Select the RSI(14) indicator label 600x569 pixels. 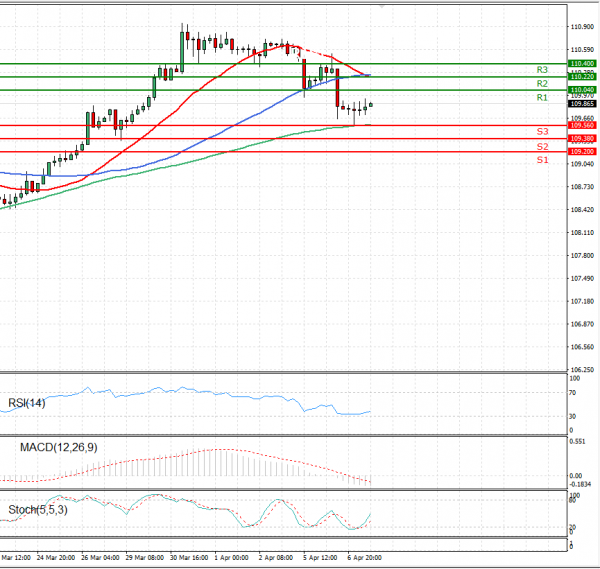click(x=28, y=403)
